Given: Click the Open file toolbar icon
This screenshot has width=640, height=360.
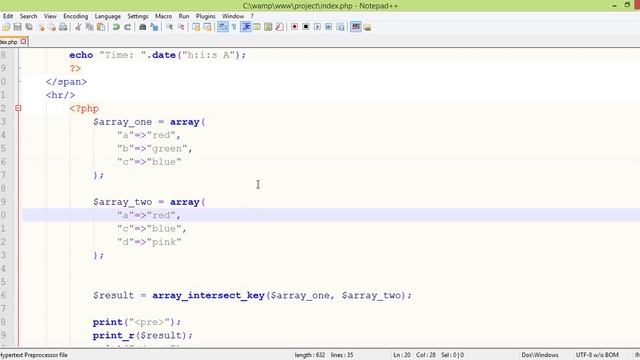Looking at the screenshot, I should pos(6,27).
